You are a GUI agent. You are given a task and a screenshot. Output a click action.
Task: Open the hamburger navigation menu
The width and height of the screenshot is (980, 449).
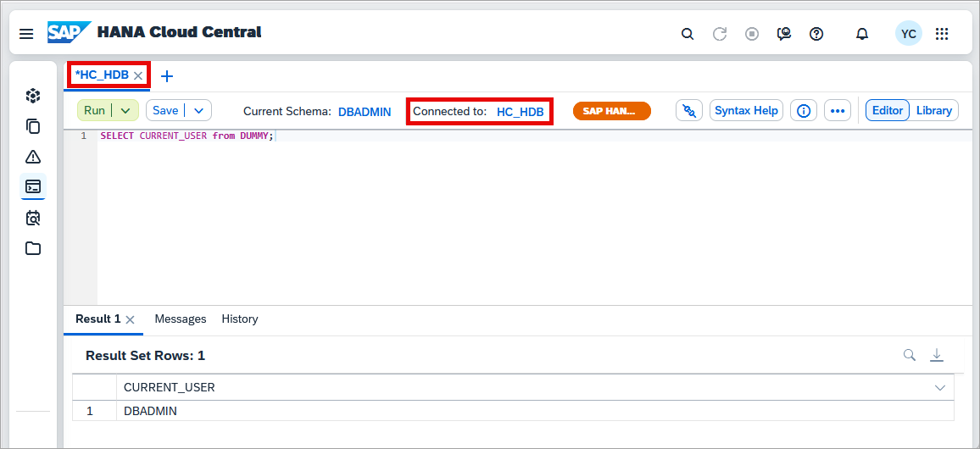pos(26,34)
